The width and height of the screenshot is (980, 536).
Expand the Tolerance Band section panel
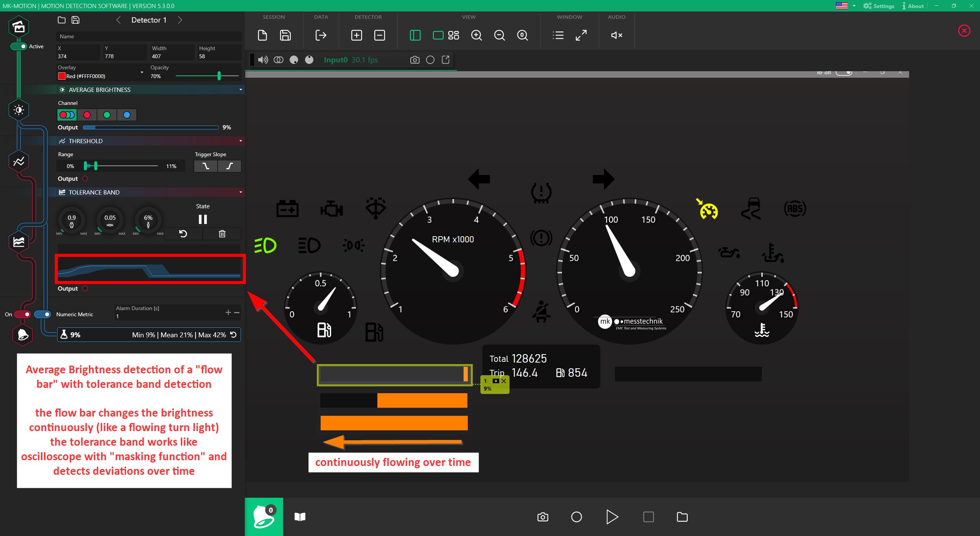click(240, 192)
